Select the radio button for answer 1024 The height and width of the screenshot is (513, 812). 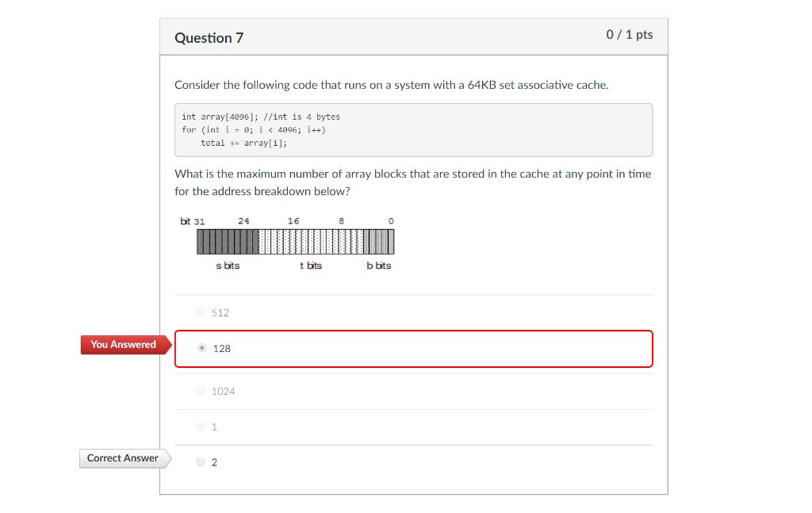201,389
